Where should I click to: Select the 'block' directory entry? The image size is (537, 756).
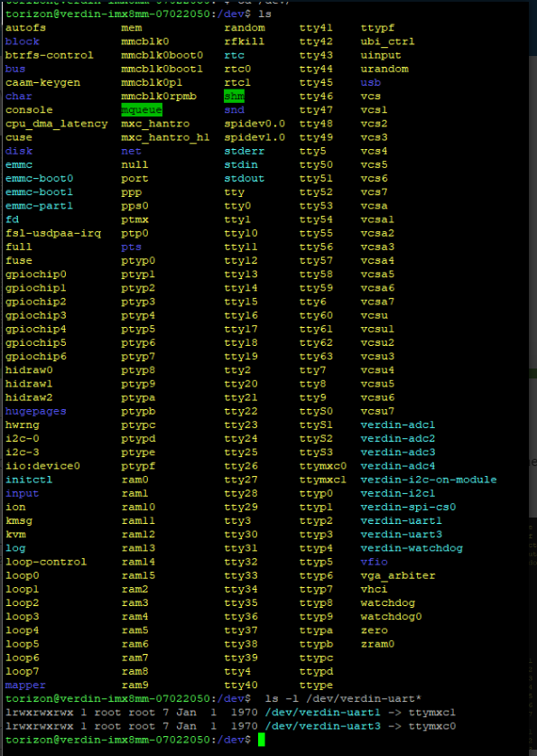coord(23,42)
